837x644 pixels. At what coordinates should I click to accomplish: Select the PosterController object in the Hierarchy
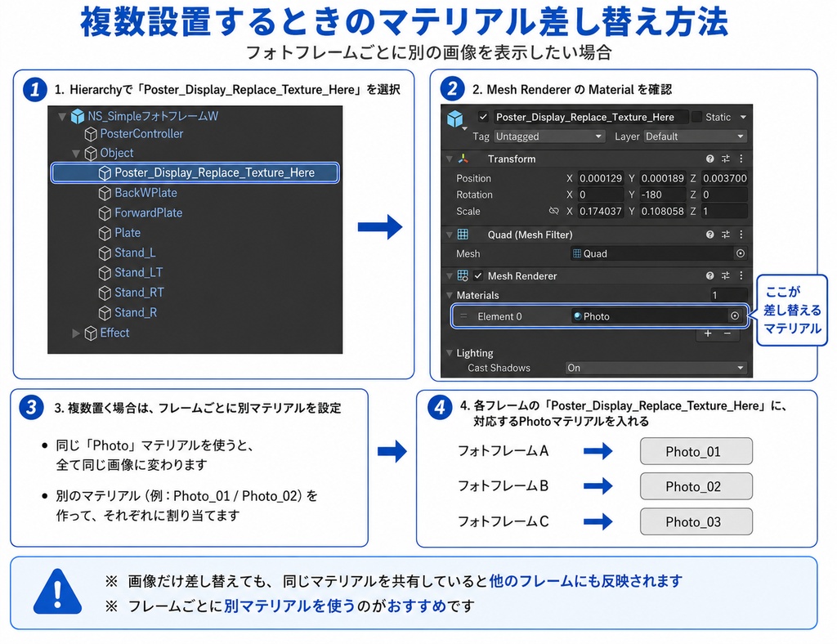click(x=141, y=134)
